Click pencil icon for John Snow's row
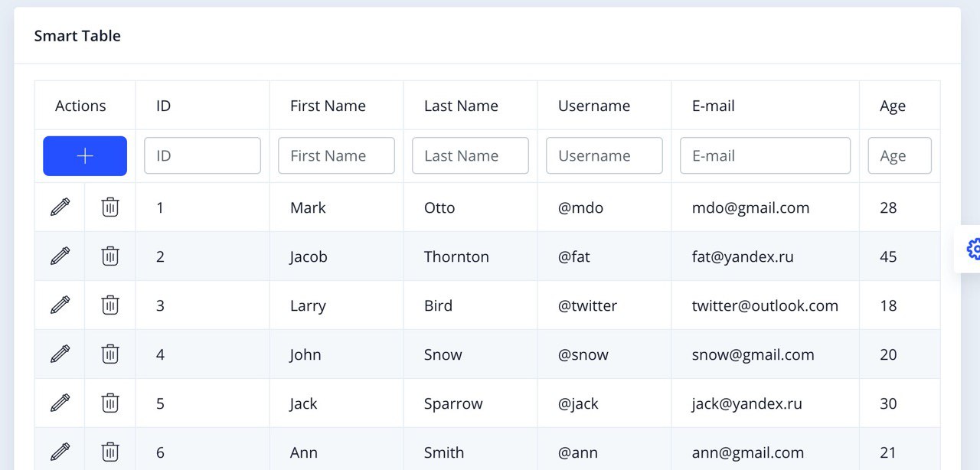This screenshot has width=980, height=470. tap(60, 354)
